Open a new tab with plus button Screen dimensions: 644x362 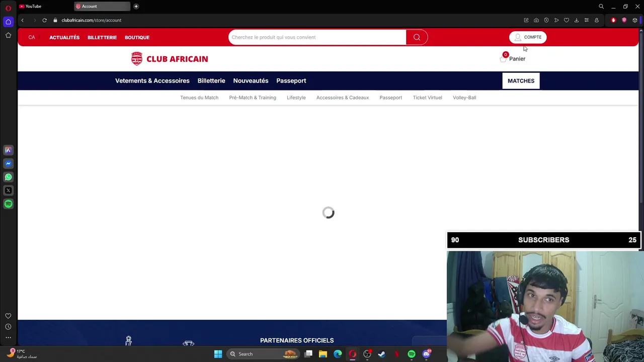click(x=136, y=6)
